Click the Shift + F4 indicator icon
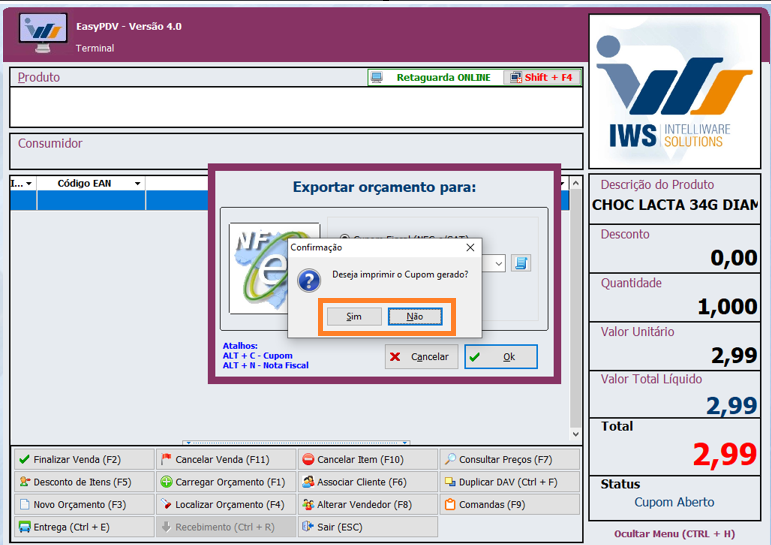 point(515,77)
